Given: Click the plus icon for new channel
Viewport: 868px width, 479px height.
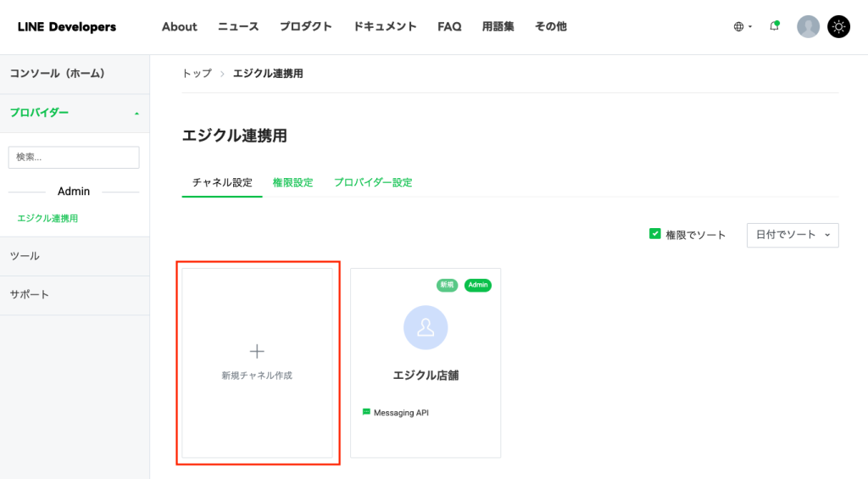Looking at the screenshot, I should point(257,351).
